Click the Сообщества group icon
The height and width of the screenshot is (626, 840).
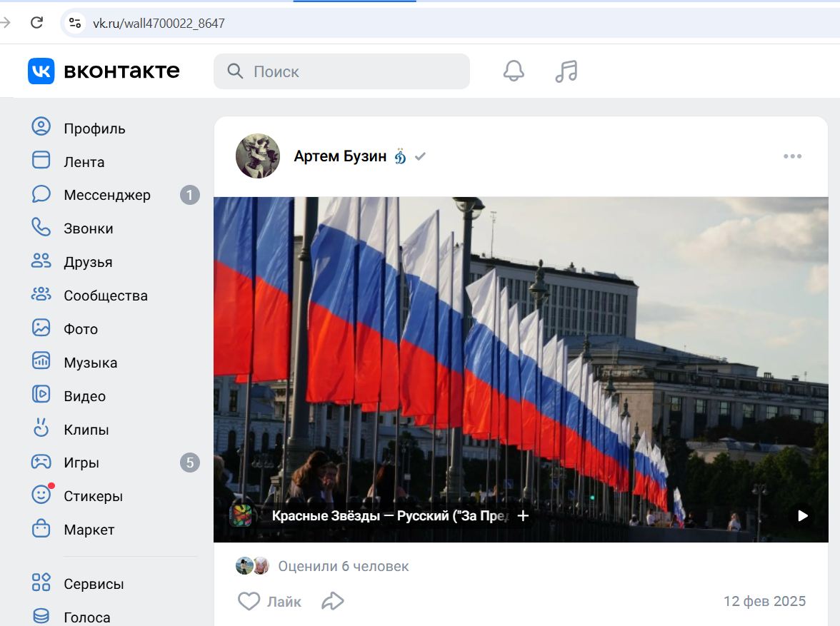pos(41,295)
